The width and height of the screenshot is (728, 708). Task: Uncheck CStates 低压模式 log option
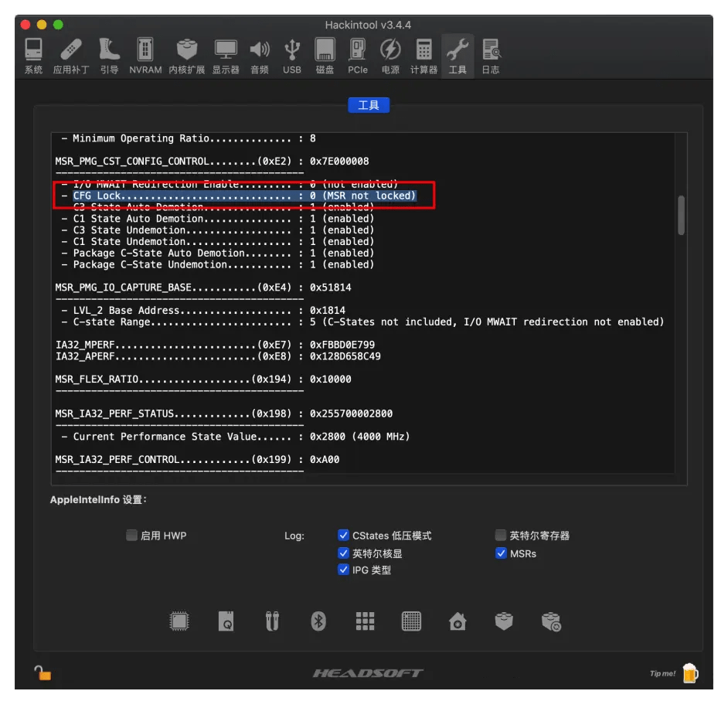point(343,536)
